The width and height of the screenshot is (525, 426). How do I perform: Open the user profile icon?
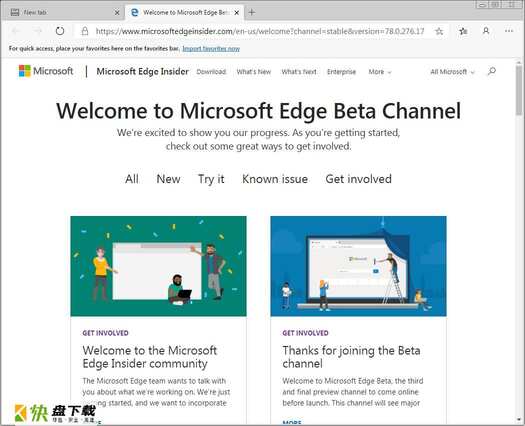tap(486, 31)
